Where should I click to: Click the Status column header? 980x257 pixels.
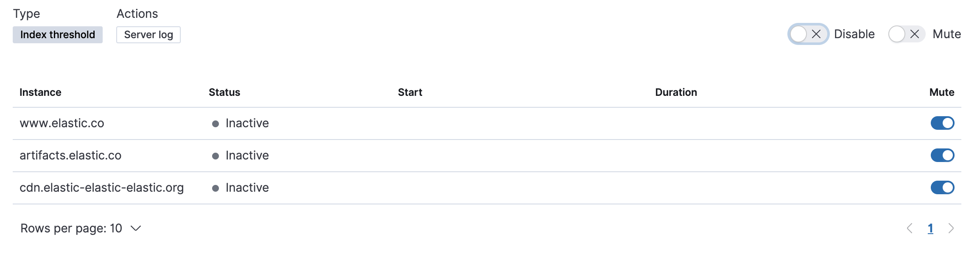[x=224, y=92]
